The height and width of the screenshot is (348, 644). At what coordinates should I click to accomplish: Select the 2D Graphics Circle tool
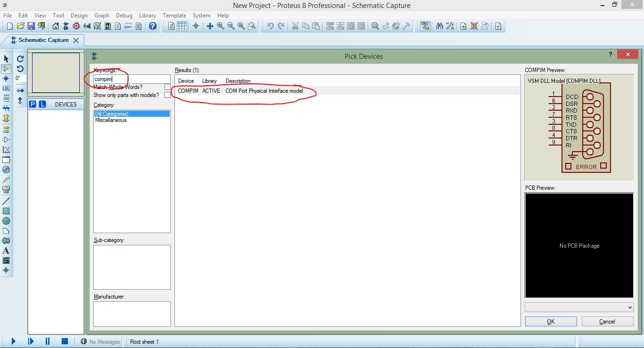click(x=6, y=221)
